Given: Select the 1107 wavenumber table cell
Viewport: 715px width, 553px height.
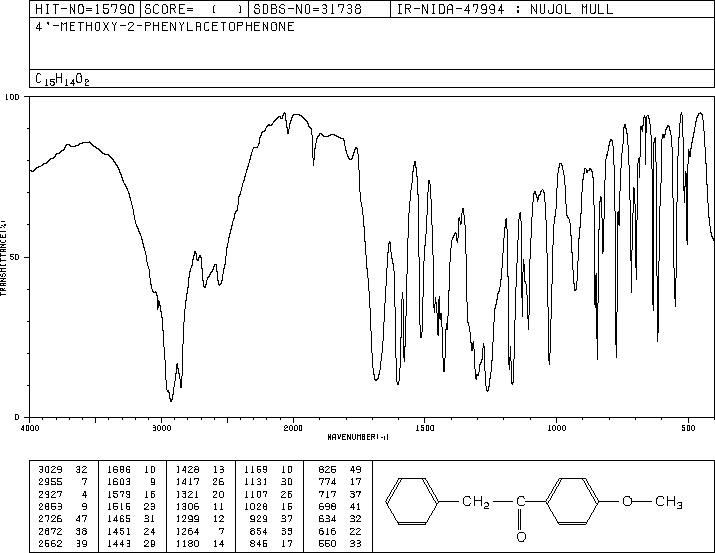Looking at the screenshot, I should (256, 494).
